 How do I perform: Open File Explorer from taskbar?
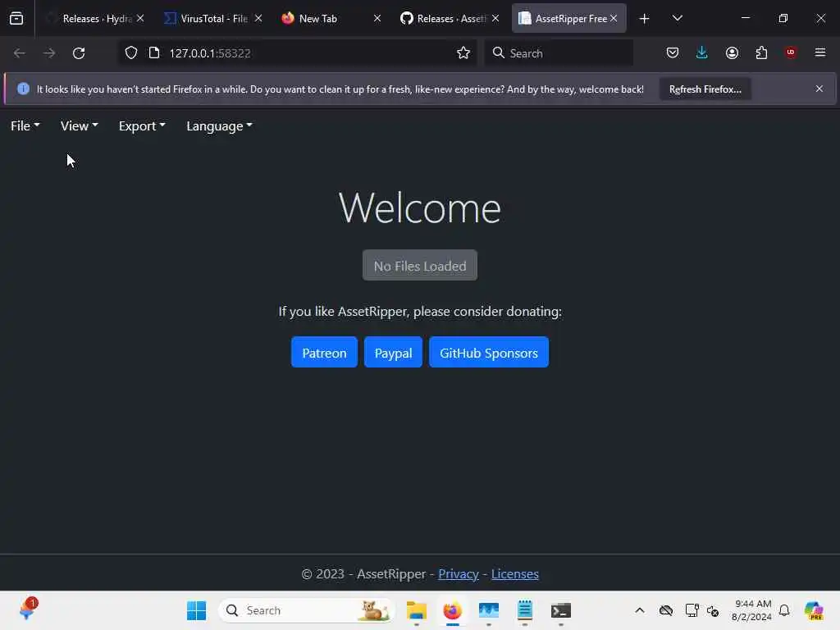[416, 610]
